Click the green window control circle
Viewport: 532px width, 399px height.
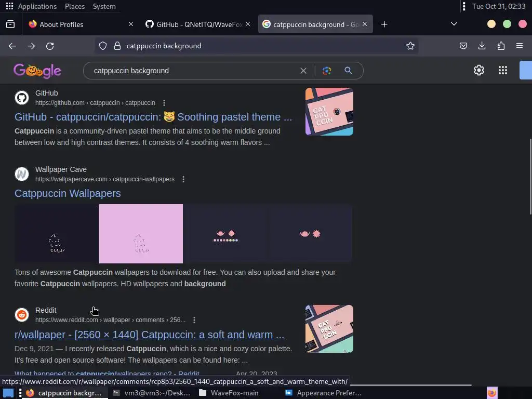507,24
